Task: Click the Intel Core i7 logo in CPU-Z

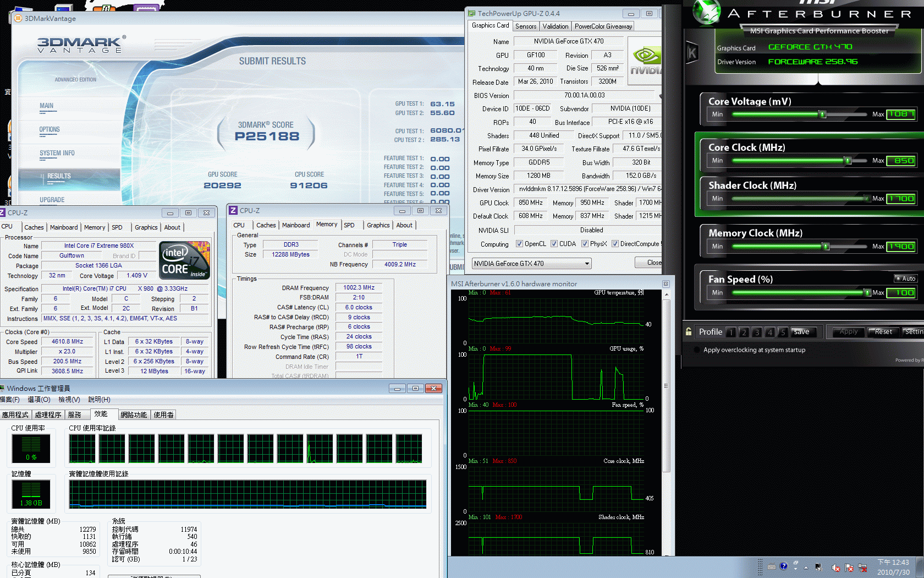Action: pyautogui.click(x=185, y=260)
